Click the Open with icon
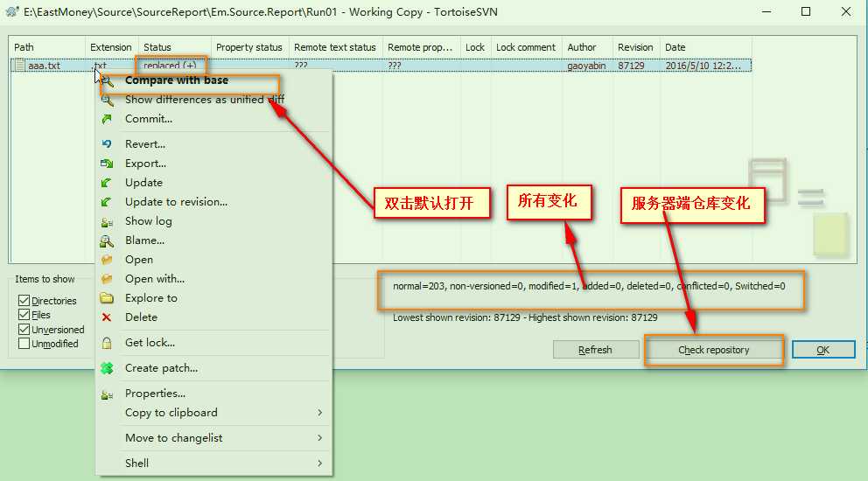Screen dimensions: 868x481 pyautogui.click(x=107, y=279)
